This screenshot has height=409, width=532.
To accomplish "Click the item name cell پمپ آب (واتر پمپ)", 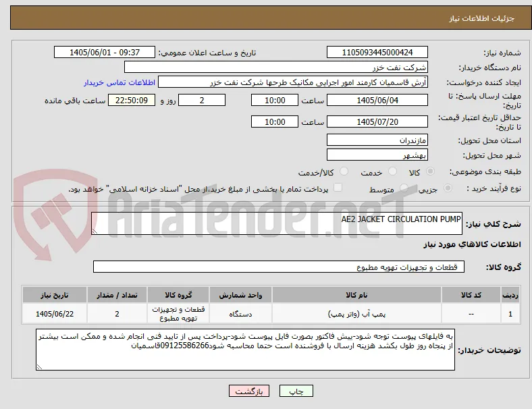I will (356, 314).
